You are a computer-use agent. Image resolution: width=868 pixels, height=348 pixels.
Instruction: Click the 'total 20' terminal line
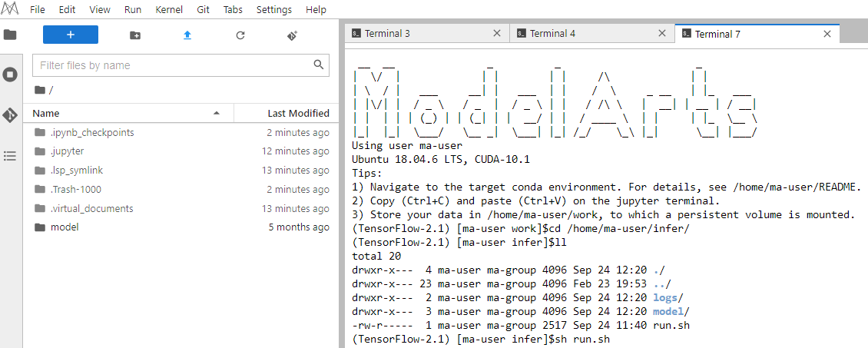tap(376, 256)
